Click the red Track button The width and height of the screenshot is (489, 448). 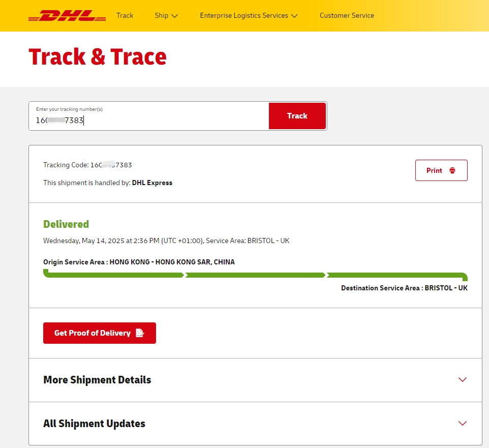click(x=297, y=116)
